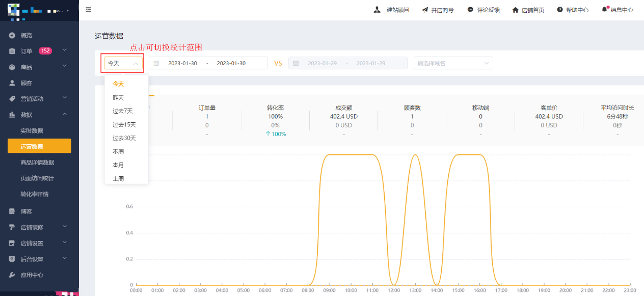This screenshot has width=644, height=296.
Task: Open 消息中心 notification bell
Action: [604, 10]
